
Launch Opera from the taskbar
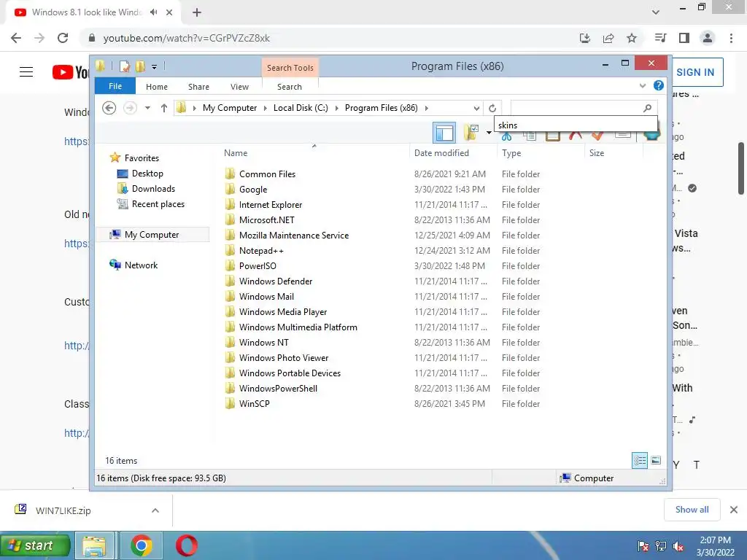coord(186,545)
